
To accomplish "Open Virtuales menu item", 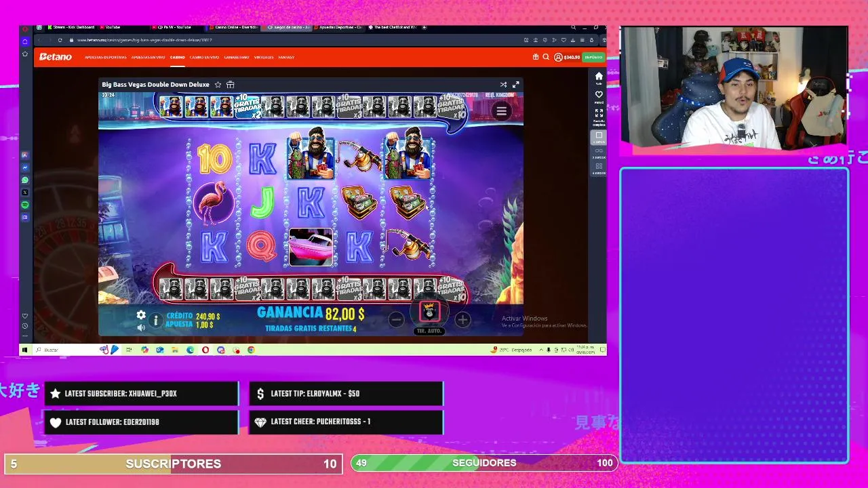I will pyautogui.click(x=264, y=57).
